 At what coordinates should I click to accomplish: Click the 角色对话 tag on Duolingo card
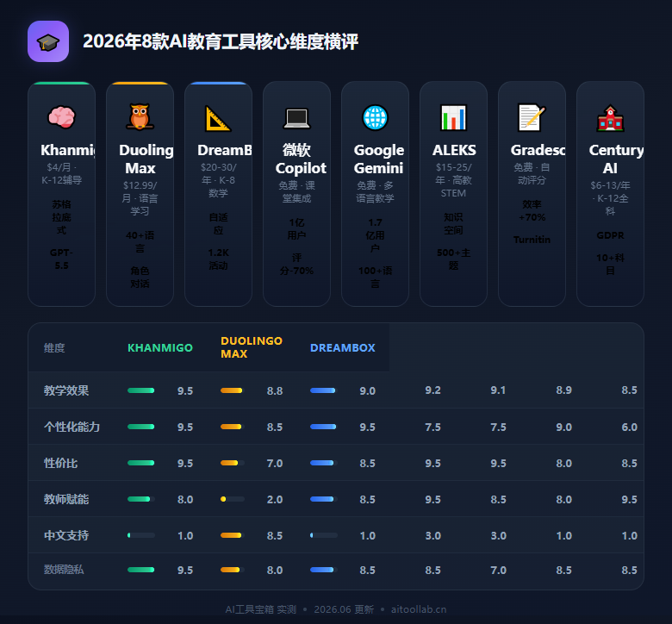point(140,278)
